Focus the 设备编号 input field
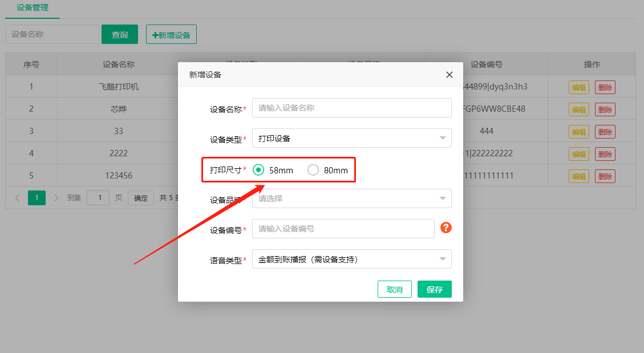 point(343,229)
